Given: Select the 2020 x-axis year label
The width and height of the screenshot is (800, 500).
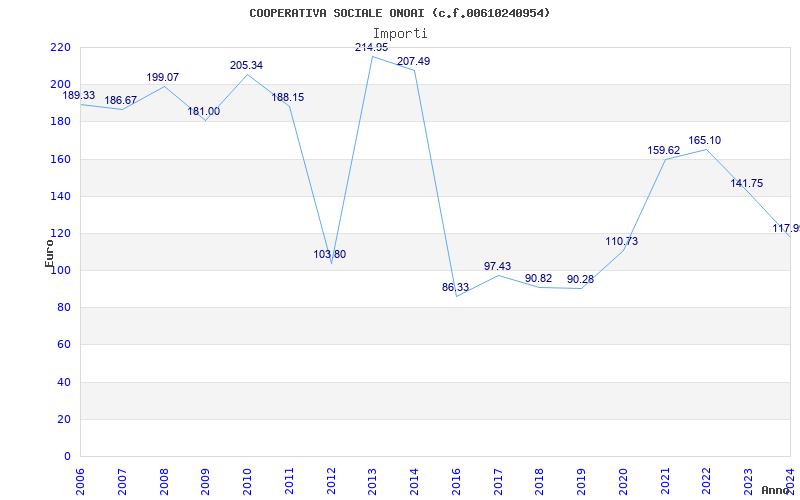Looking at the screenshot, I should pos(623,482).
